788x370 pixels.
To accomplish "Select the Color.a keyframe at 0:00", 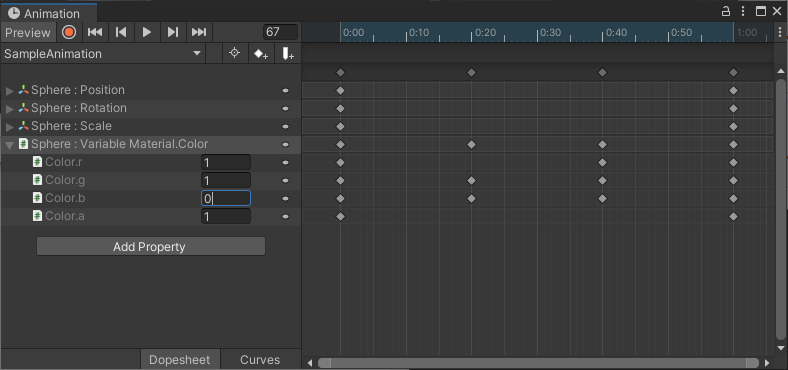I will pos(340,217).
